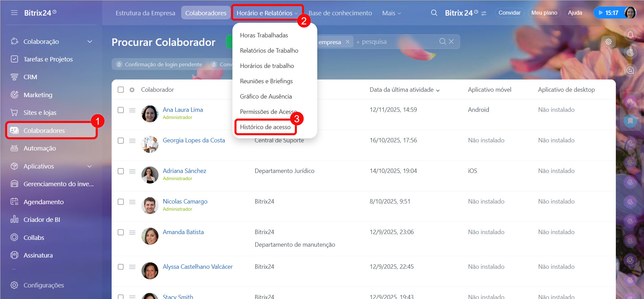Click the search magnifier icon in header
The image size is (644, 299).
434,13
